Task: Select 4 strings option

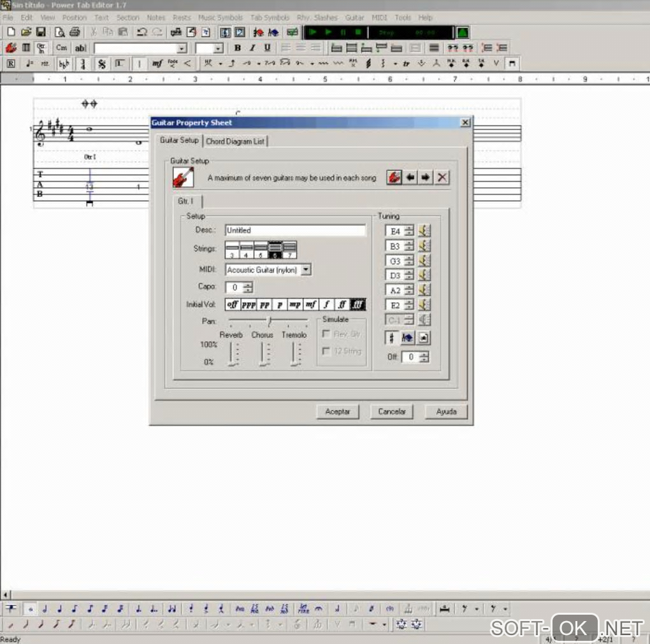Action: 246,250
